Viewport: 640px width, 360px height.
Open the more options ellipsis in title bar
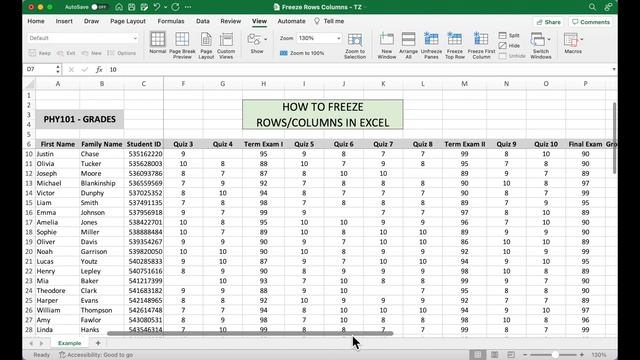188,7
